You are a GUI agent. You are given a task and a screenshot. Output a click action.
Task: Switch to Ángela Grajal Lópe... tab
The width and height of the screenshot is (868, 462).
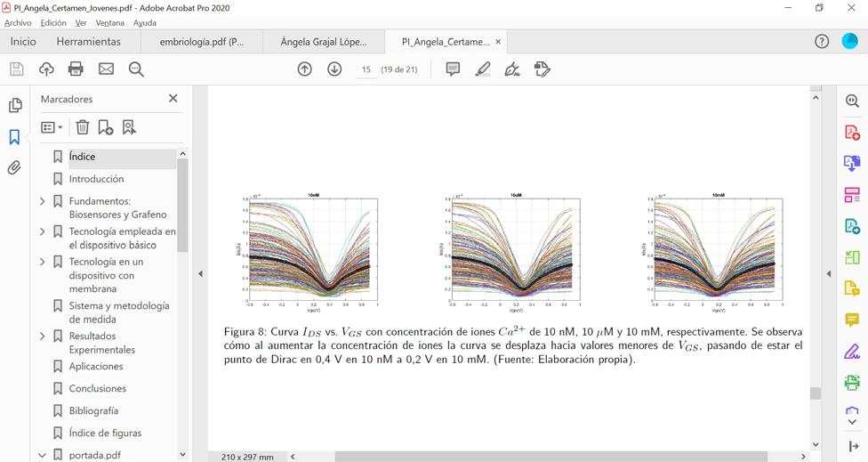coord(324,42)
